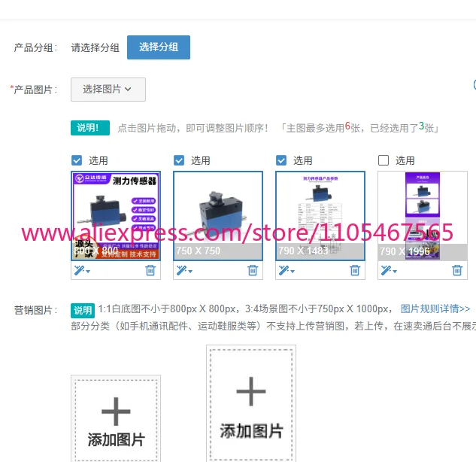Click the 选择分组 button
Viewport: 476px width, 462px height.
point(159,47)
